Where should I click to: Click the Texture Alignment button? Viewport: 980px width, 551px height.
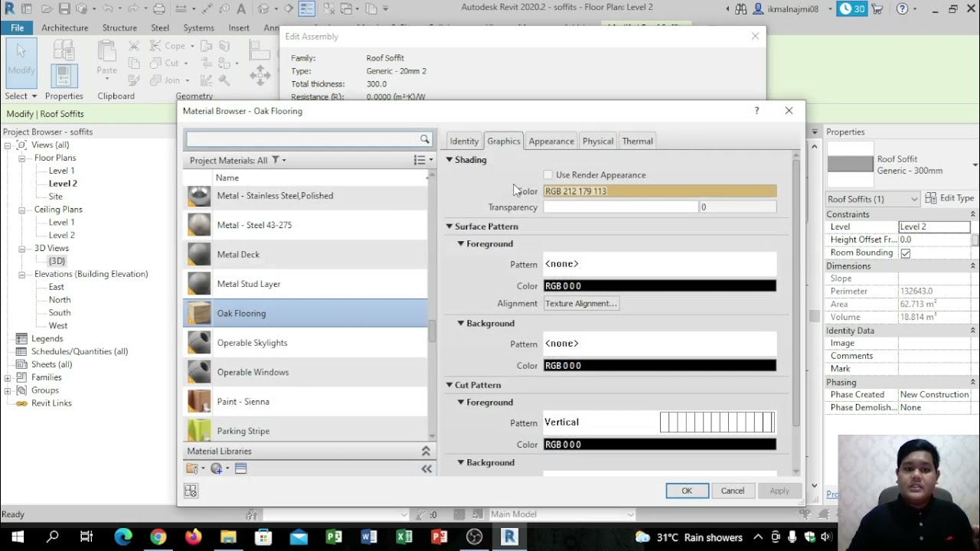click(581, 304)
